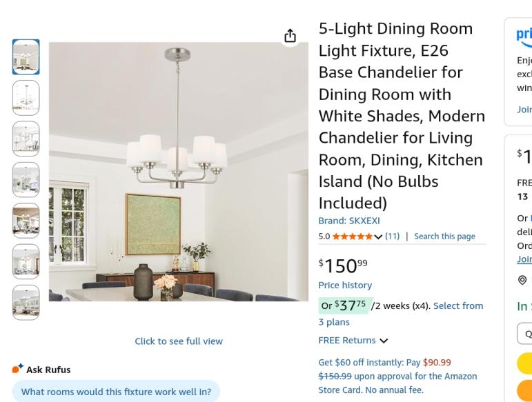The height and width of the screenshot is (402, 532).
Task: Expand the FREE Returns chevron
Action: [x=384, y=341]
